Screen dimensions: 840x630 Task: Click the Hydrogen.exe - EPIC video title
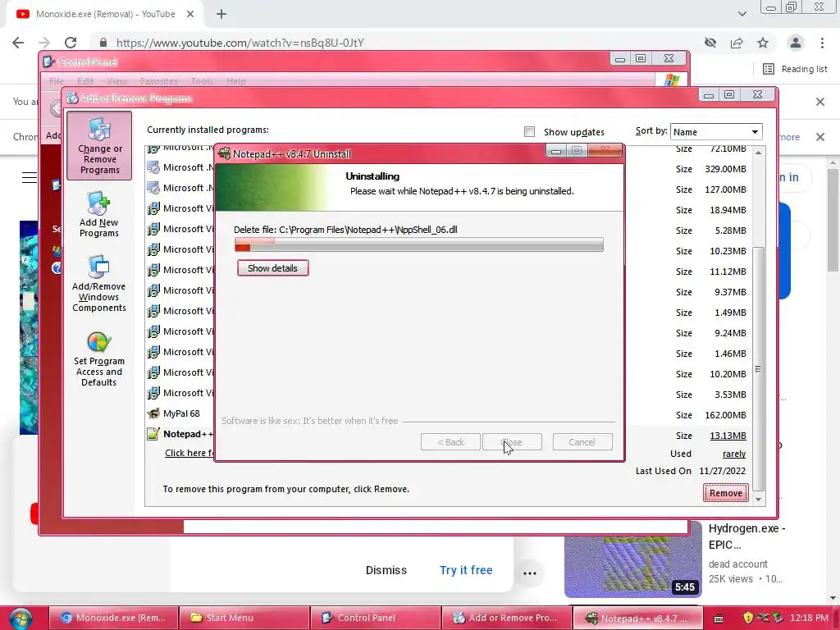(x=746, y=536)
